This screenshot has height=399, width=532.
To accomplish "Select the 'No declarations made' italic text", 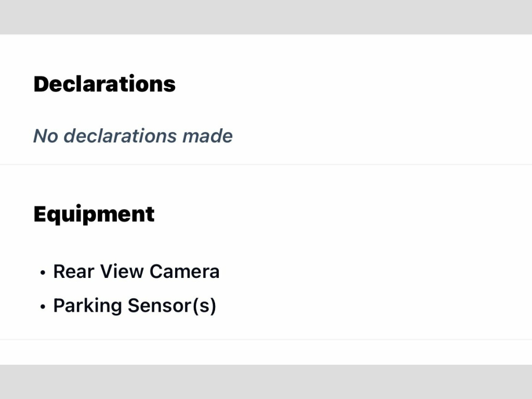I will click(132, 136).
